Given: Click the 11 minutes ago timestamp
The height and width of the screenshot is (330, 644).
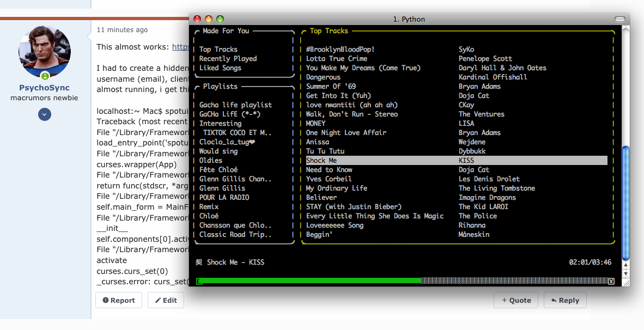Looking at the screenshot, I should tap(122, 29).
